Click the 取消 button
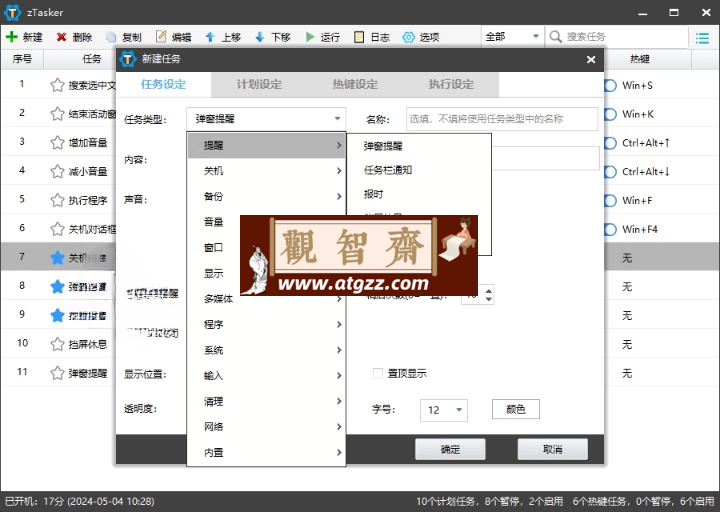720x512 pixels. pyautogui.click(x=552, y=450)
